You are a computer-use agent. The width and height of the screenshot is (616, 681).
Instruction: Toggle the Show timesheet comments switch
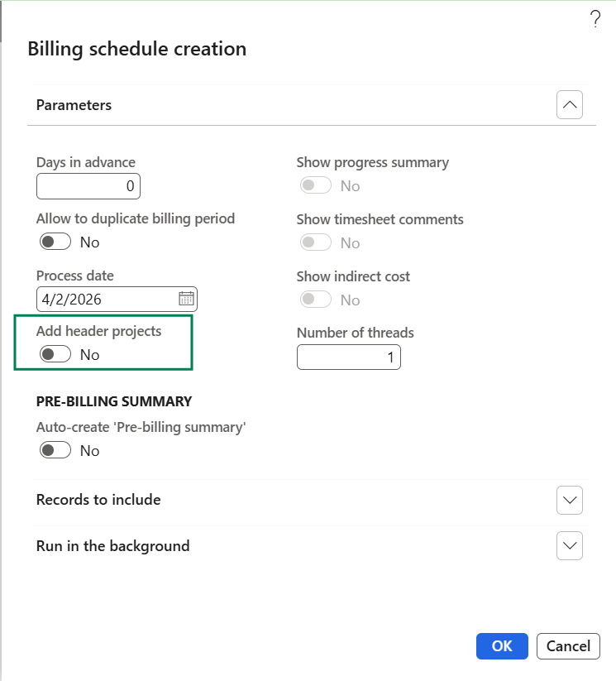point(316,242)
